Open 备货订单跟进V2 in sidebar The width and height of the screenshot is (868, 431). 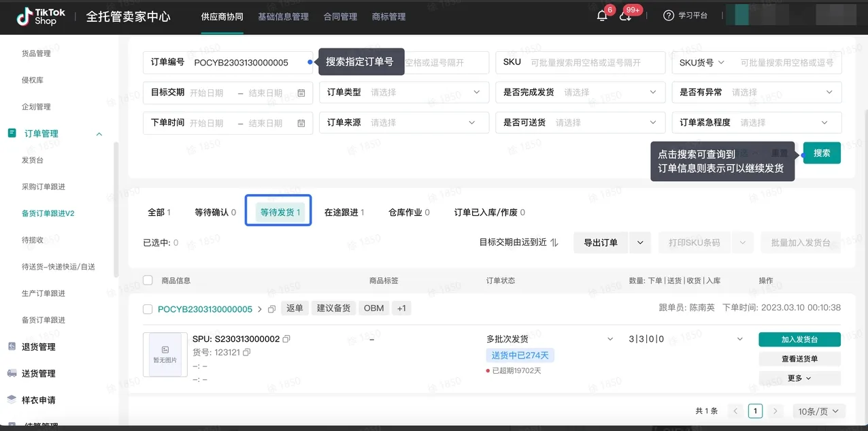[48, 213]
